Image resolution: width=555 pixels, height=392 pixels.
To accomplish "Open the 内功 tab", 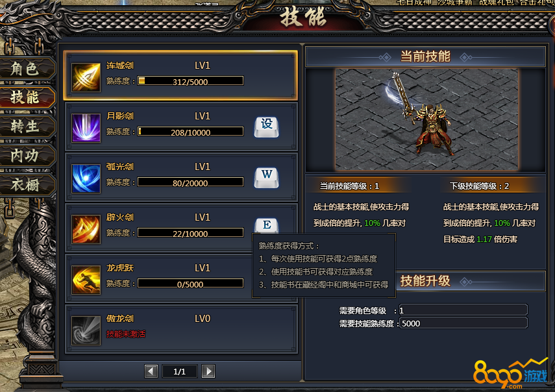I will pos(27,155).
